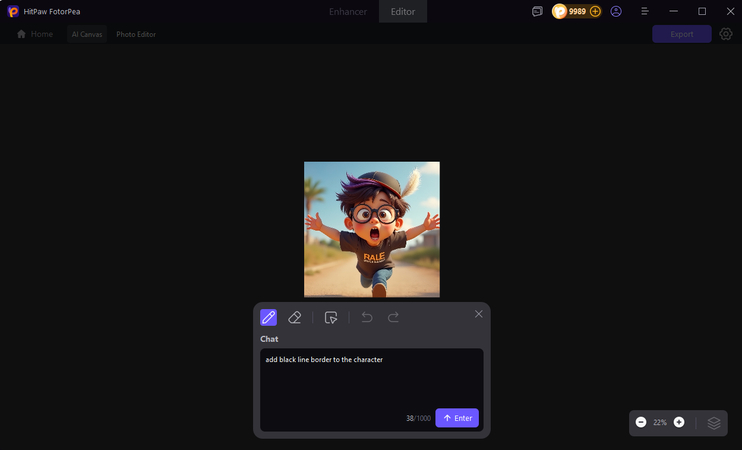Image resolution: width=742 pixels, height=450 pixels.
Task: Redo the last stroke
Action: tap(393, 317)
